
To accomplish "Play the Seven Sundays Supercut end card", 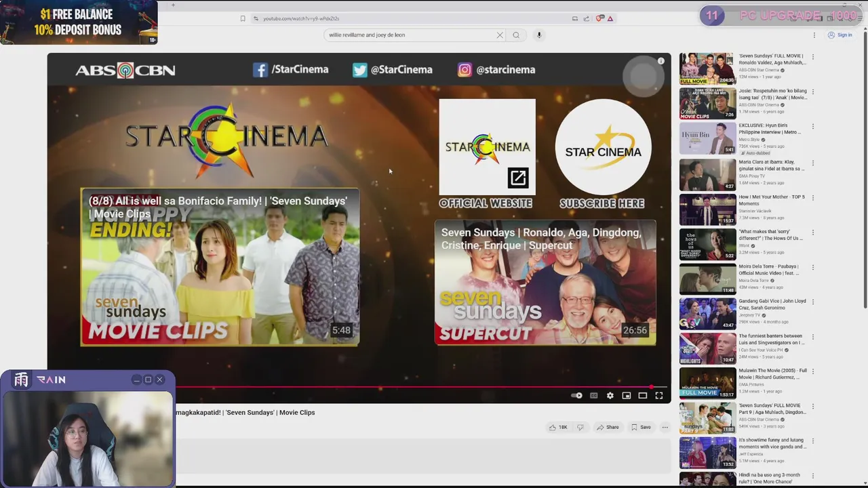I will [545, 282].
